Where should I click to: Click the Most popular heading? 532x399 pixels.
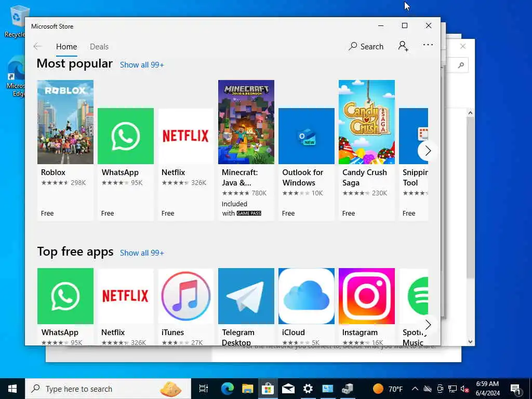[x=75, y=63]
